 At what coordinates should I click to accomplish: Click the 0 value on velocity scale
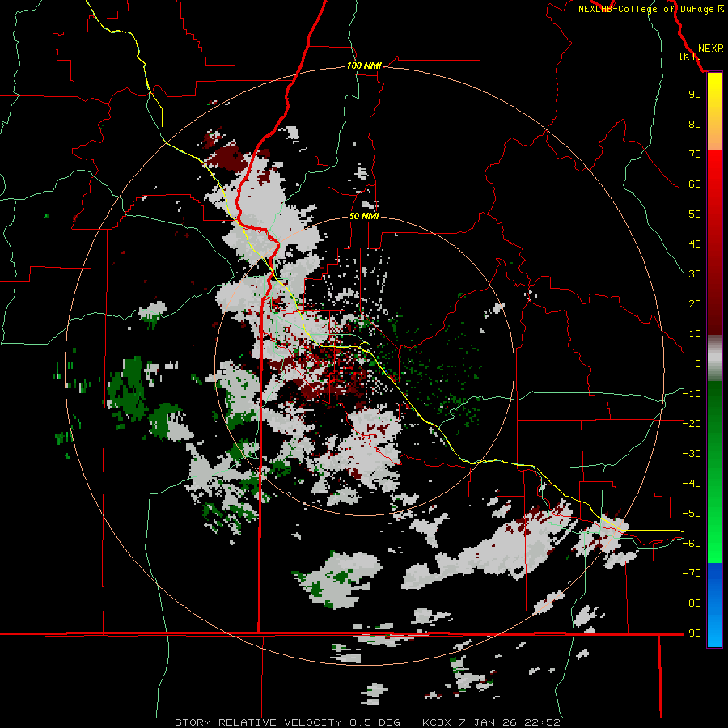pos(698,363)
